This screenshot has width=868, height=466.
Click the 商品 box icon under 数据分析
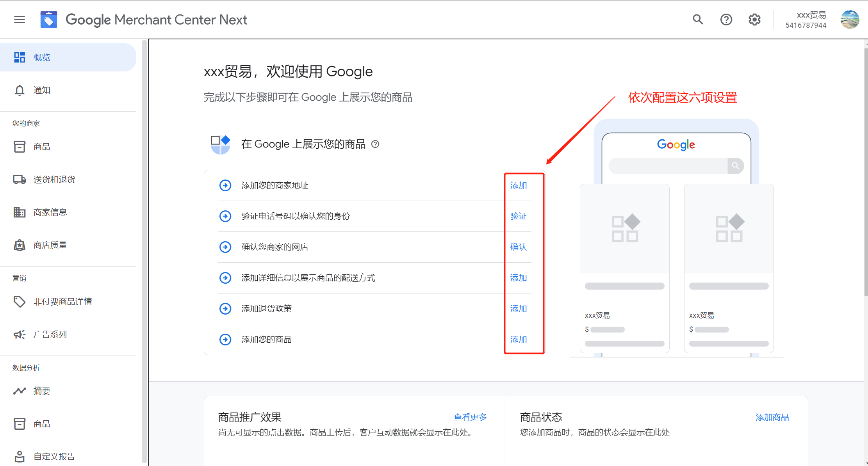click(x=20, y=423)
